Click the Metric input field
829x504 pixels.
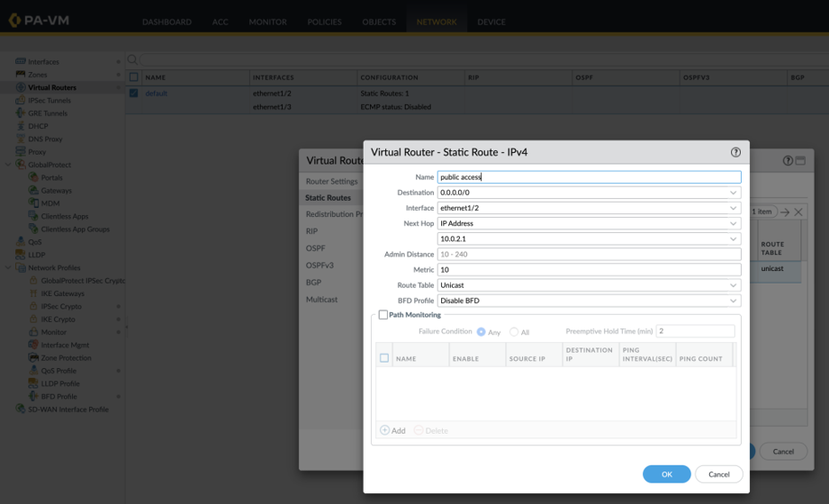589,270
